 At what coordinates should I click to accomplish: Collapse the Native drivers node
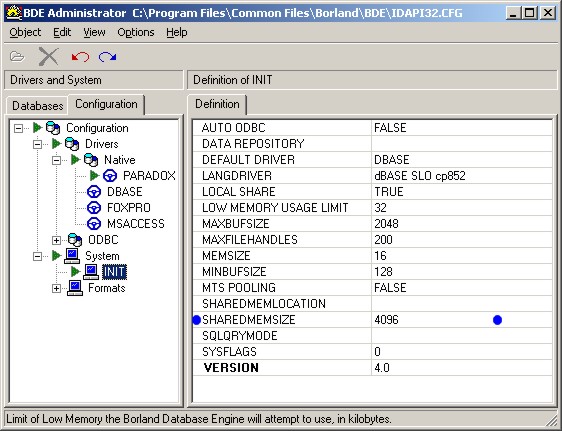pyautogui.click(x=56, y=160)
